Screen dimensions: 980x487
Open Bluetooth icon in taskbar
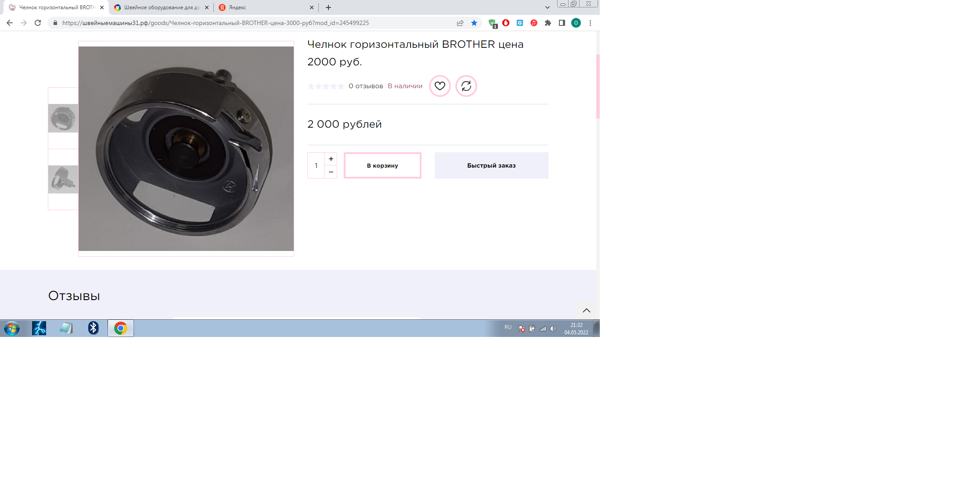point(93,328)
